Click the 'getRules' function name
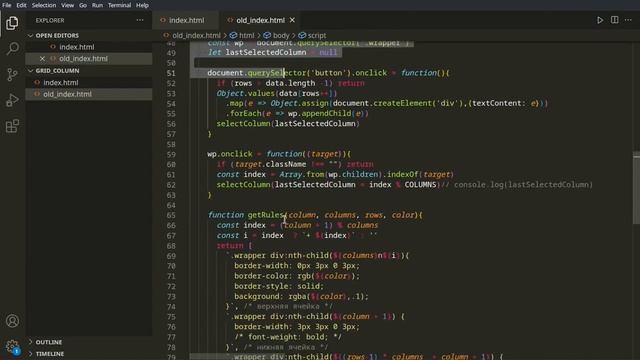 pyautogui.click(x=265, y=215)
